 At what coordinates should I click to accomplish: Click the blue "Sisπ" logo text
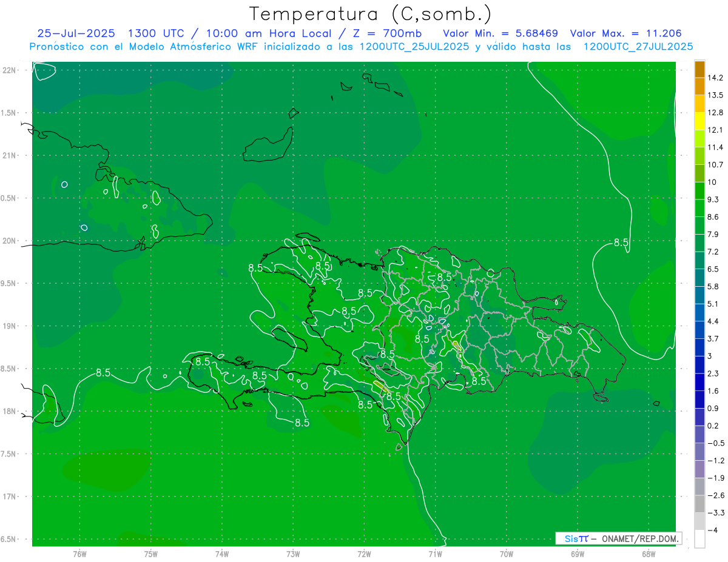576,538
